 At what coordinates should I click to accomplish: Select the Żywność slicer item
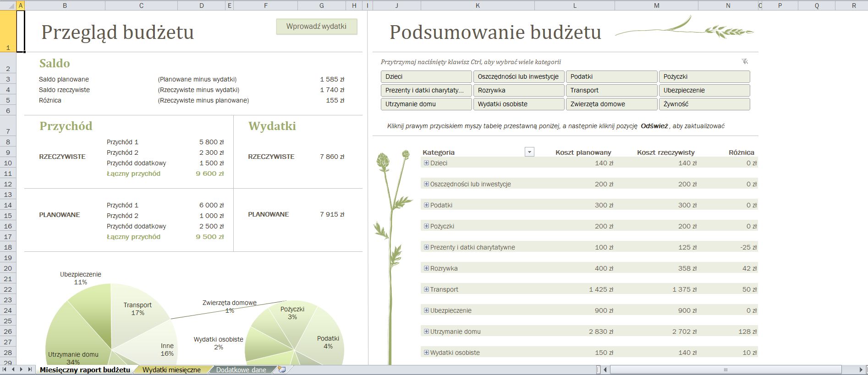click(x=704, y=104)
